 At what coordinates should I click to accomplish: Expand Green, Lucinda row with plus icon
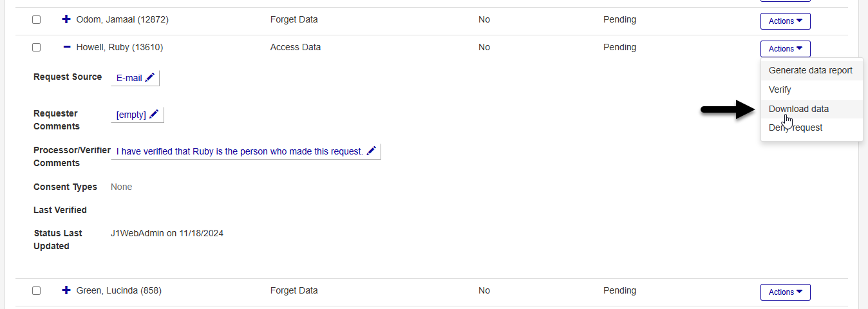tap(66, 291)
